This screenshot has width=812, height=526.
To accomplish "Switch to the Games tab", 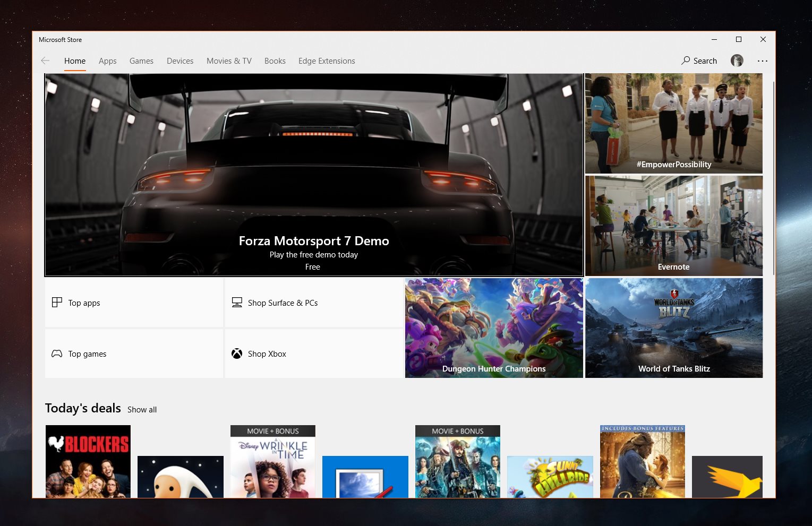I will pyautogui.click(x=141, y=61).
